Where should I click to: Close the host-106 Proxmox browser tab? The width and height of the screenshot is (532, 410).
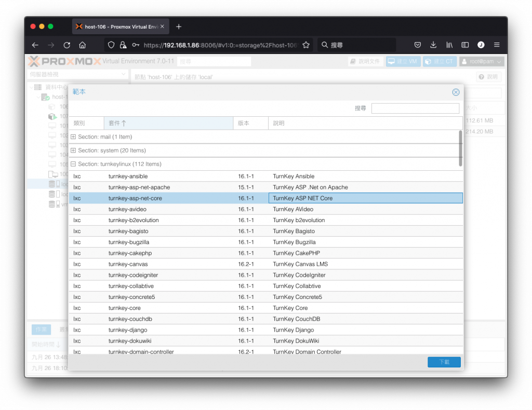tap(162, 26)
